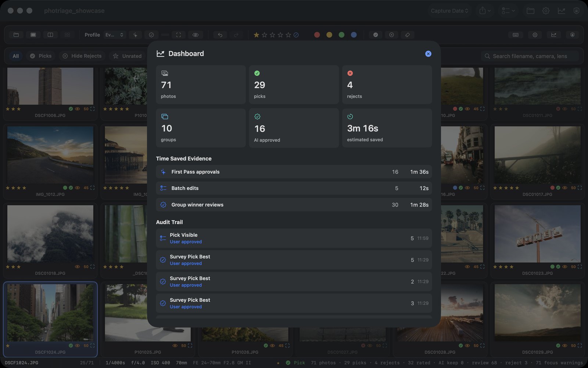Open folder icon in the secondary toolbar
Screen dimensions: 588x368
[x=16, y=35]
